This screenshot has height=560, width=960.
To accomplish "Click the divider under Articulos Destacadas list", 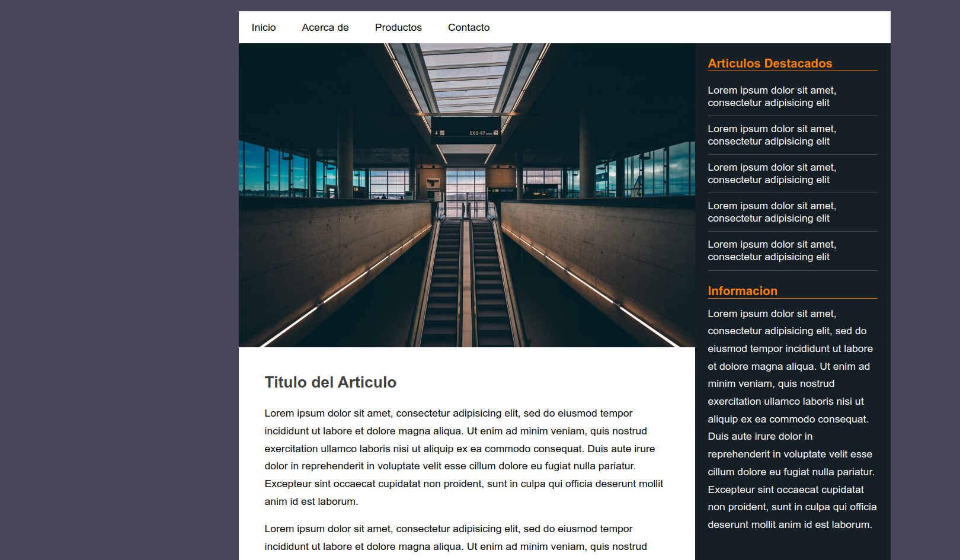I will pyautogui.click(x=792, y=270).
